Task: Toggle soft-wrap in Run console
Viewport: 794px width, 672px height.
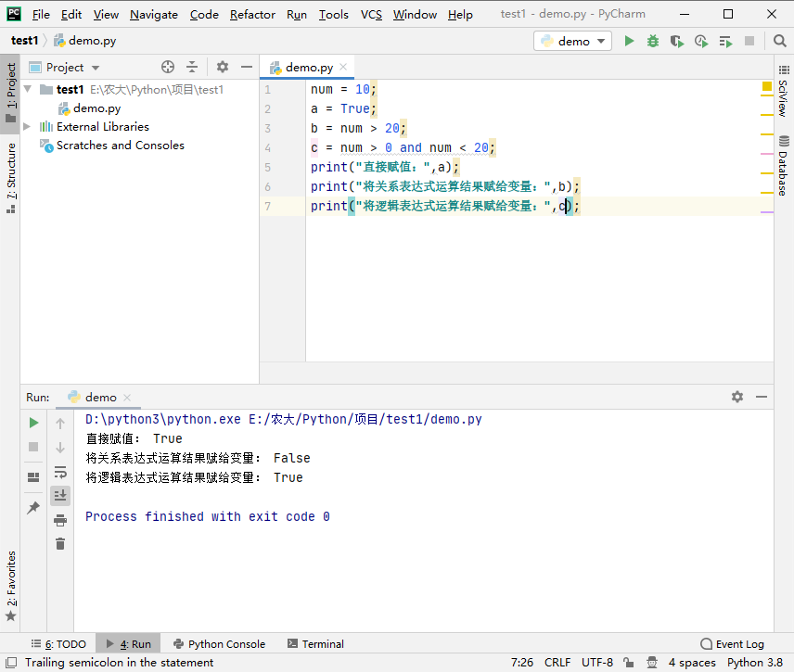Action: pyautogui.click(x=60, y=472)
